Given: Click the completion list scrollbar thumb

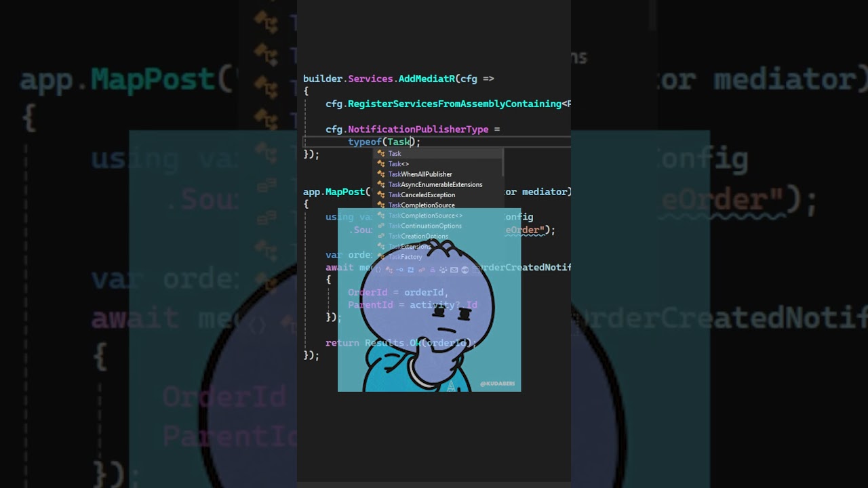Looking at the screenshot, I should point(502,163).
